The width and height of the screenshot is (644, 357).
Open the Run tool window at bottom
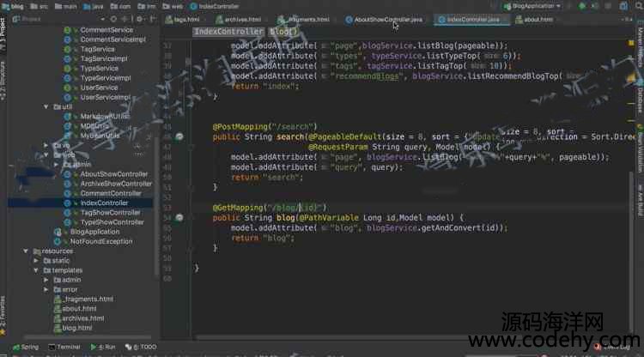(x=106, y=348)
